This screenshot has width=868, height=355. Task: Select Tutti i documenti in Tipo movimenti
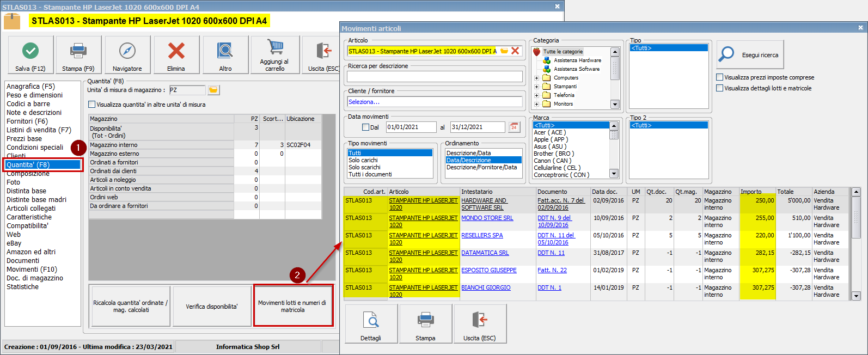click(x=390, y=175)
